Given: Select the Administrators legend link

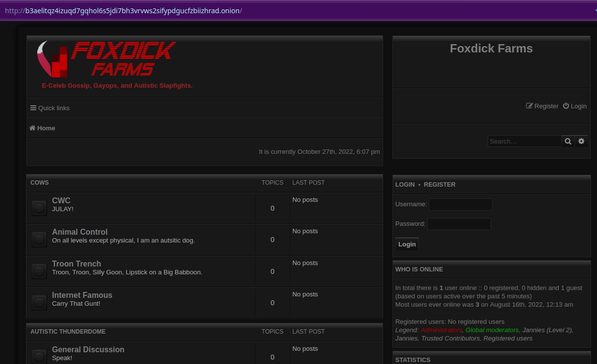Looking at the screenshot, I should [441, 330].
